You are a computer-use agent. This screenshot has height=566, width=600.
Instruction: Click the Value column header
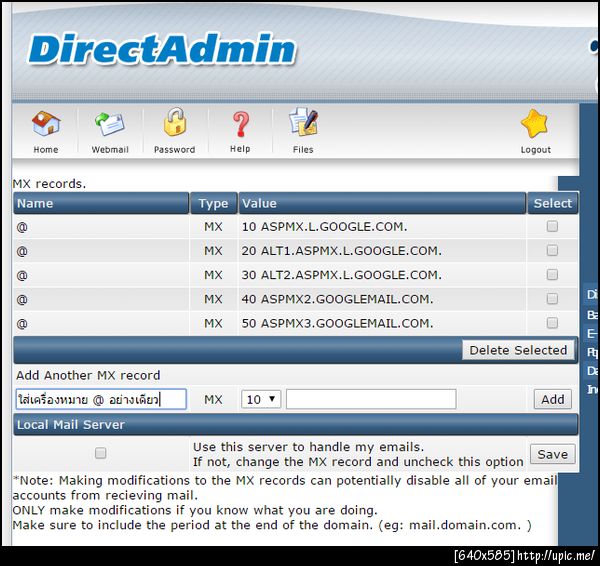click(x=382, y=203)
